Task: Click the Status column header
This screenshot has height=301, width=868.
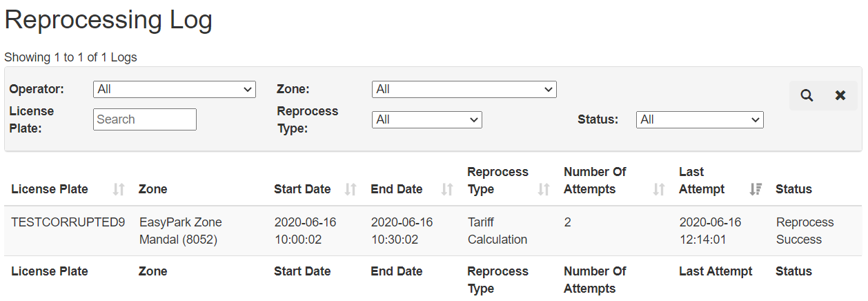Action: pyautogui.click(x=793, y=189)
